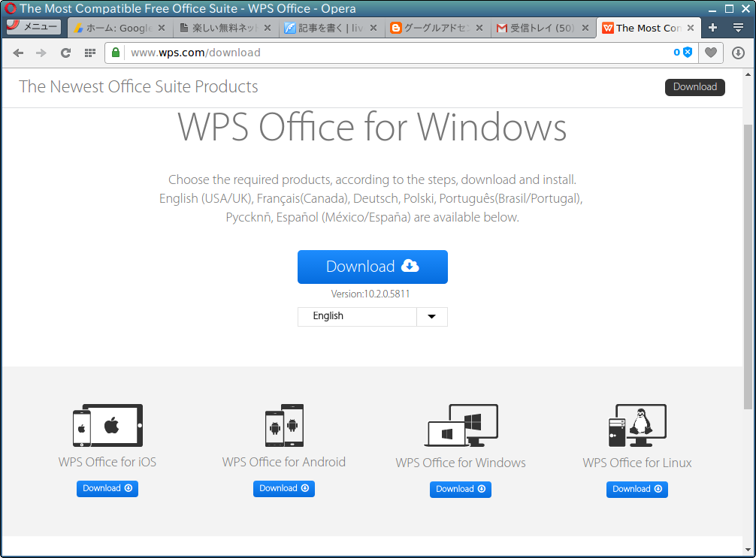Open the Speed Dial grid icon
The width and height of the screenshot is (756, 558).
[89, 53]
